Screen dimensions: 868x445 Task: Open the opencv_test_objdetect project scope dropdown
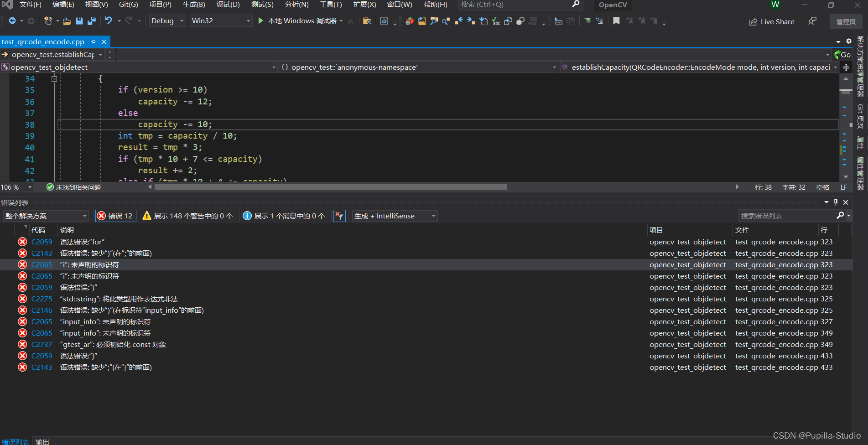pos(139,67)
